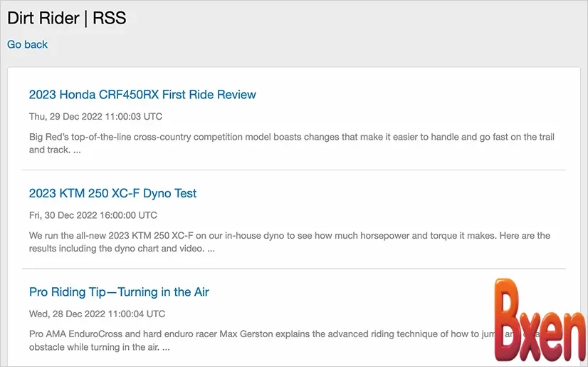Open 2023 Honda CRF450RX First Ride Review article
The width and height of the screenshot is (588, 367).
tap(142, 95)
